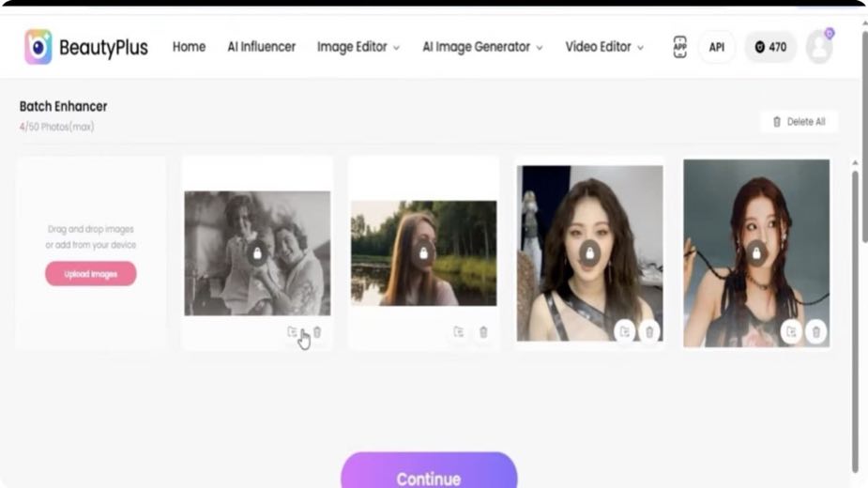
Task: Select the dark-haired woman photo thumbnail
Action: [590, 253]
